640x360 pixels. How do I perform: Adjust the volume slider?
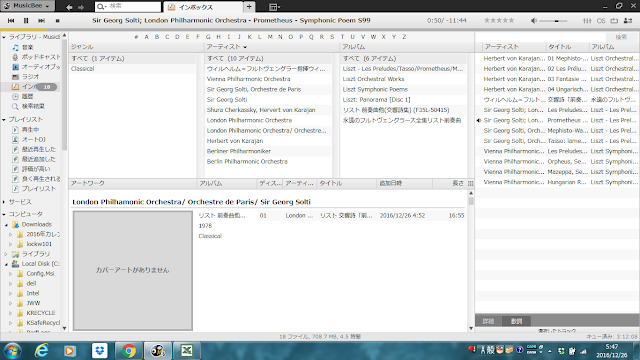point(553,20)
